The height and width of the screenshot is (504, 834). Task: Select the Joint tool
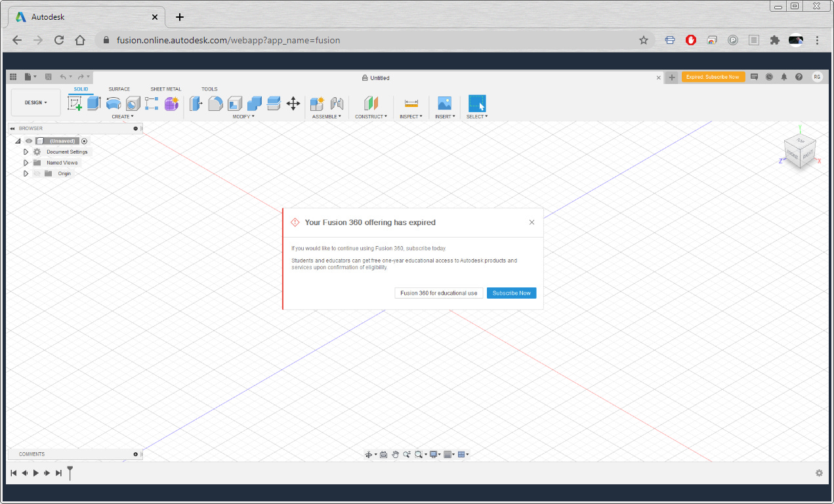click(337, 104)
